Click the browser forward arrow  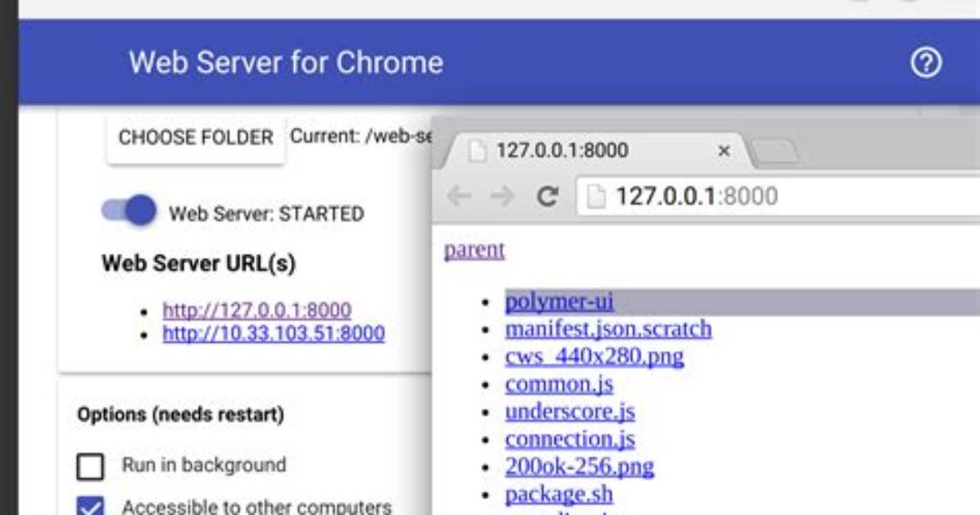502,196
